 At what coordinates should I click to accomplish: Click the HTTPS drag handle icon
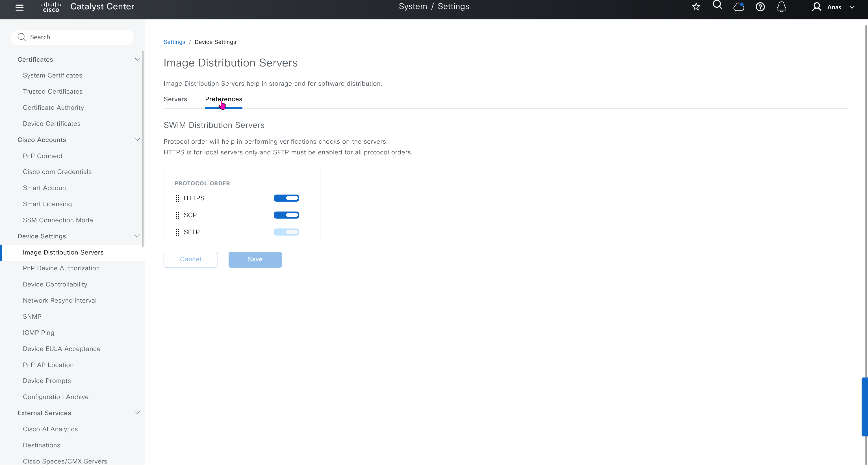177,198
